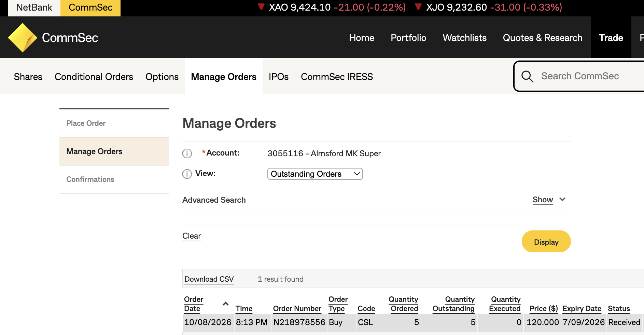The width and height of the screenshot is (644, 335).
Task: Sort table by Time column
Action: [x=244, y=309]
